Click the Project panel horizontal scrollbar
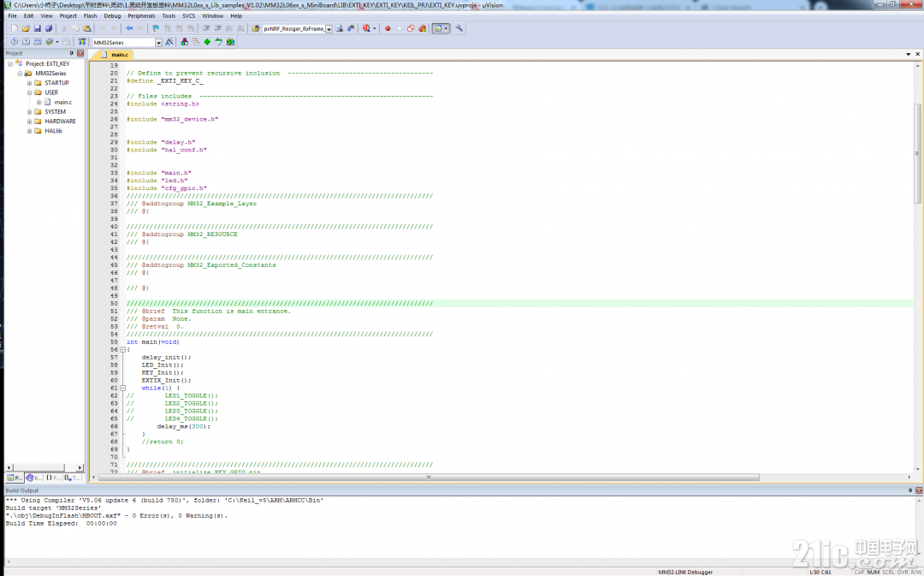 (x=44, y=467)
